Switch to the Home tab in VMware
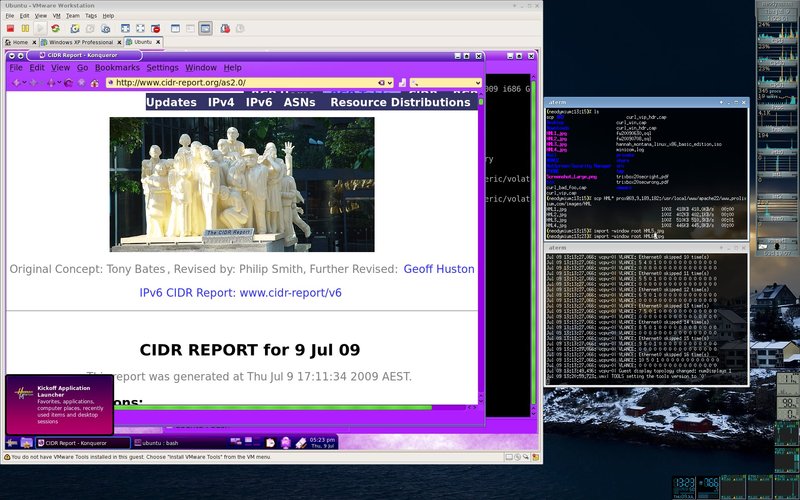Screen dimensions: 800x500 coord(18,43)
